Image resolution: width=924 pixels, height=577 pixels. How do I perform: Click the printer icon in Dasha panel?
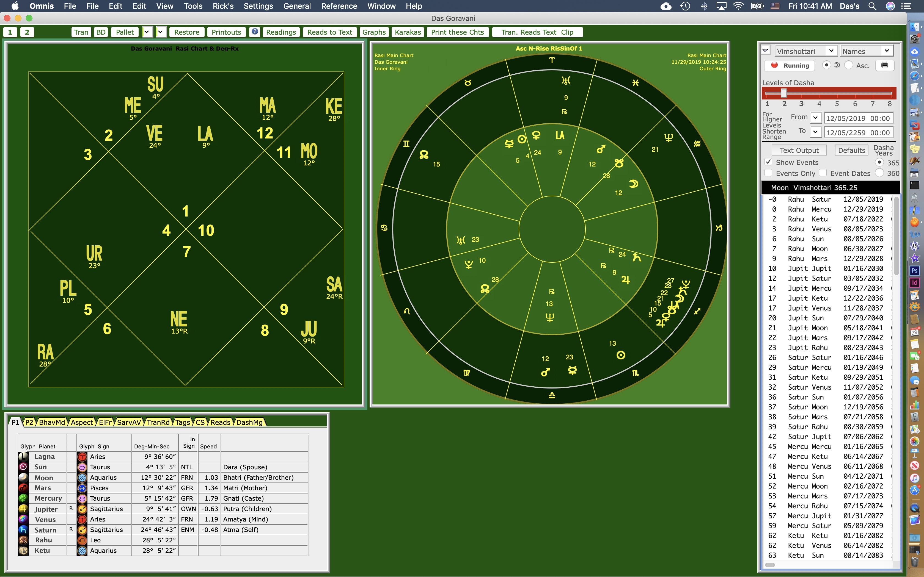(884, 65)
